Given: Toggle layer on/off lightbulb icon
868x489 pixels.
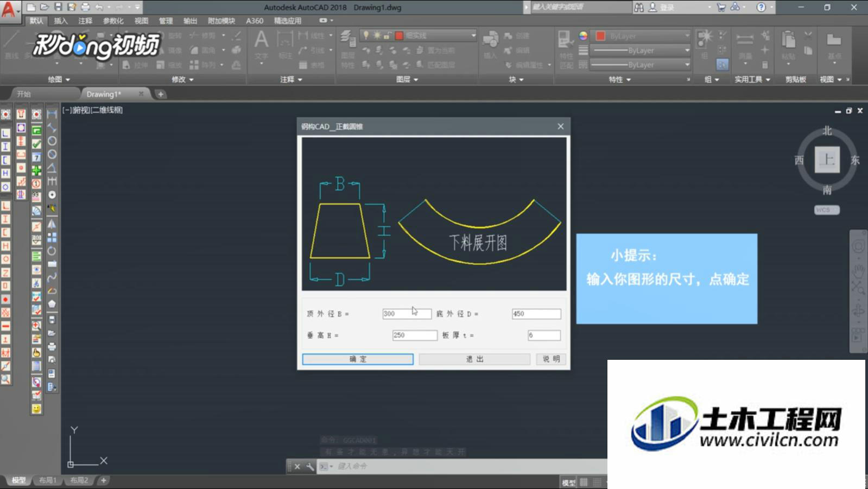Looking at the screenshot, I should pos(366,35).
